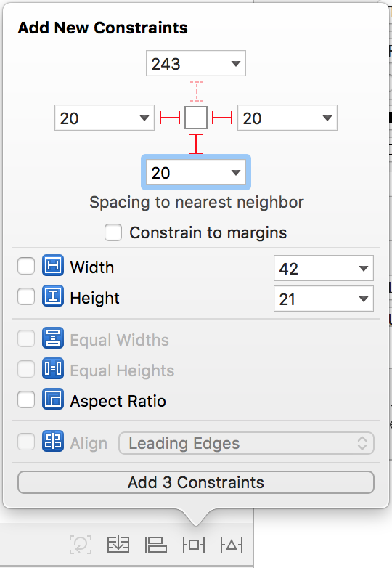Open the Align constraints toolbar icon
Image resolution: width=392 pixels, height=568 pixels.
pos(156,545)
